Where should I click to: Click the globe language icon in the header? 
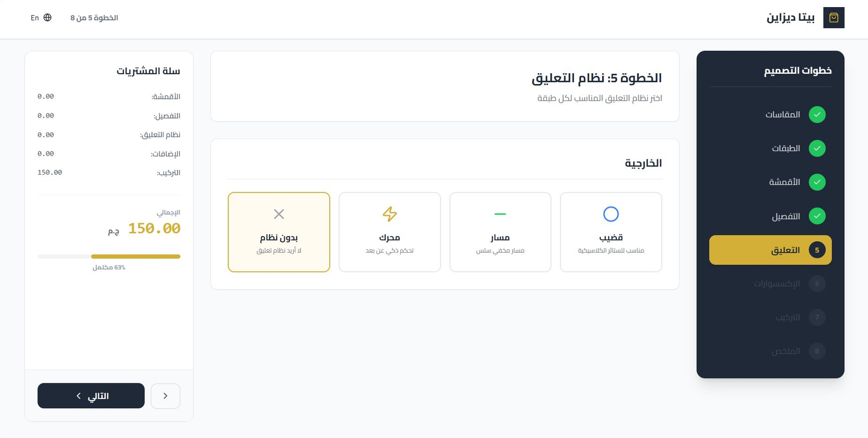[47, 17]
